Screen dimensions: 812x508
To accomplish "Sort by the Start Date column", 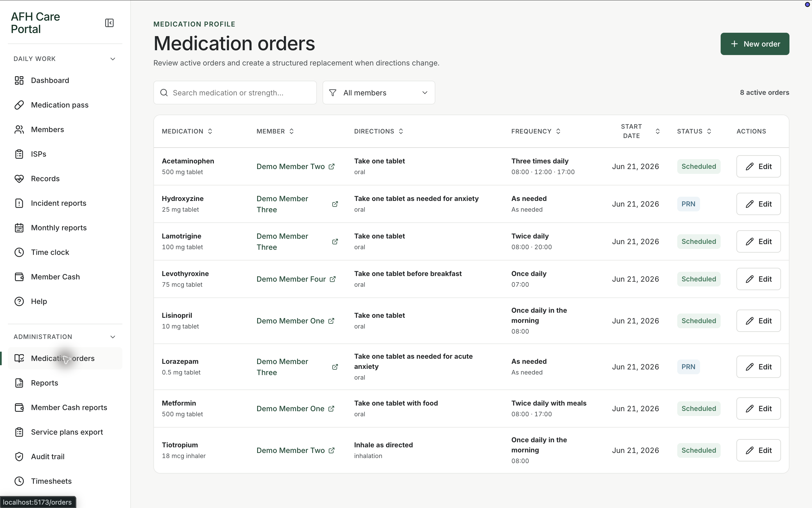I will click(x=640, y=131).
